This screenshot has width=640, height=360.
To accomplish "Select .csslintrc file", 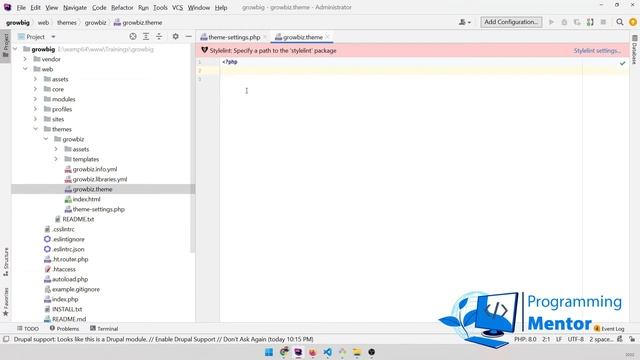I will tap(59, 229).
